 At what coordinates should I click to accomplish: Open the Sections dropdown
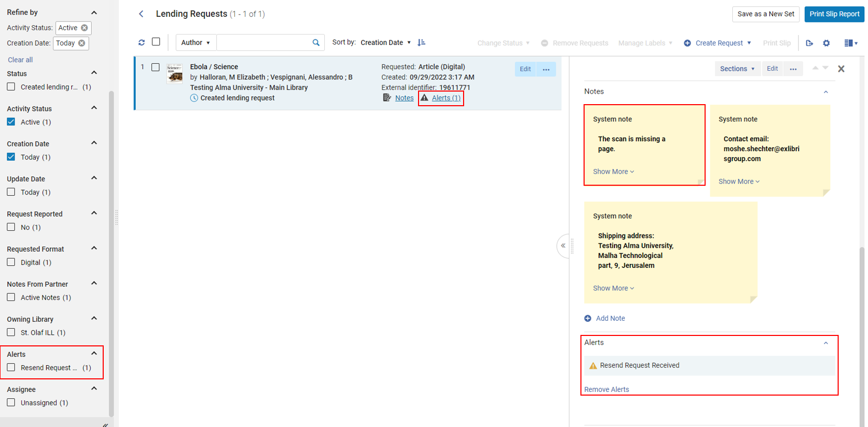pyautogui.click(x=738, y=69)
